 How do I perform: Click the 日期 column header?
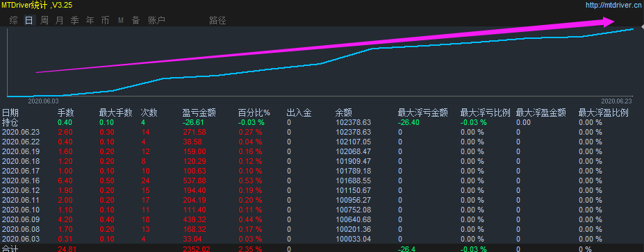point(10,113)
